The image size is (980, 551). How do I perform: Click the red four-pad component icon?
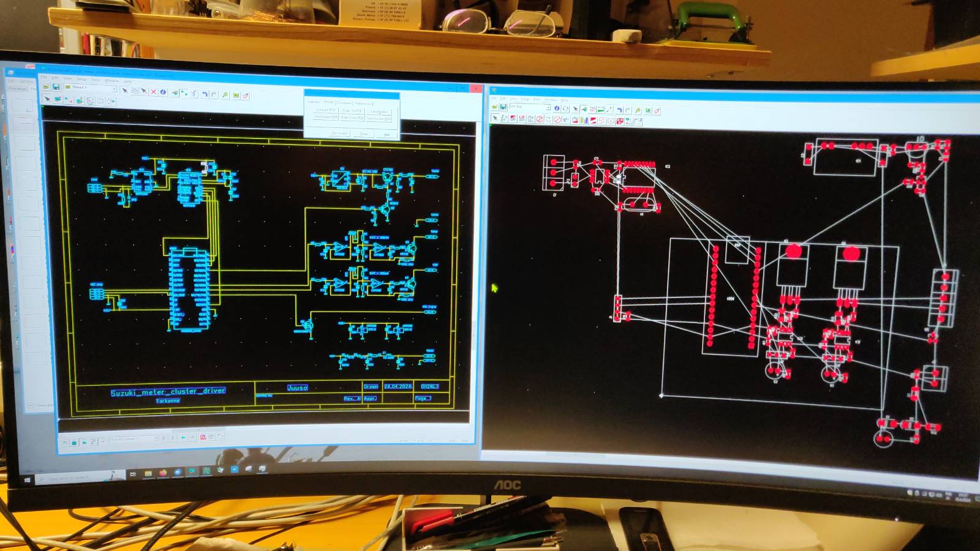tap(620, 121)
